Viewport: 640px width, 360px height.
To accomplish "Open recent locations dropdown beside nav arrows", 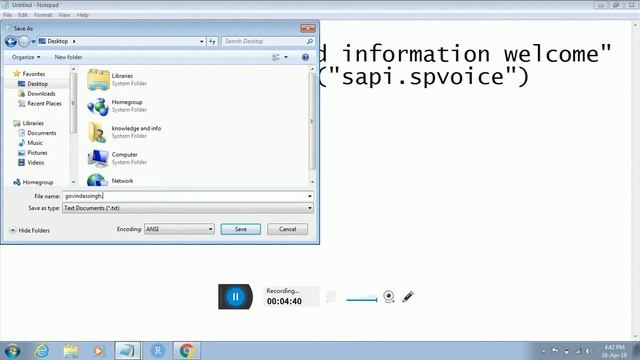I will [x=33, y=42].
